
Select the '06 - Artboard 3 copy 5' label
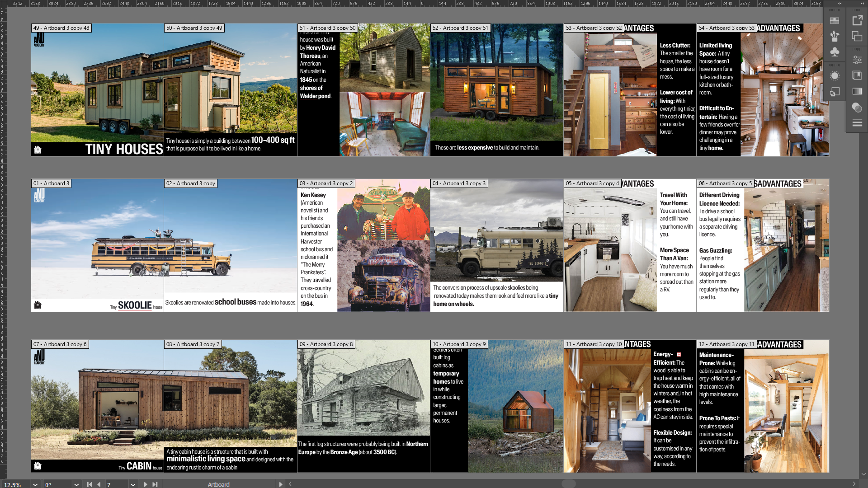pyautogui.click(x=725, y=183)
